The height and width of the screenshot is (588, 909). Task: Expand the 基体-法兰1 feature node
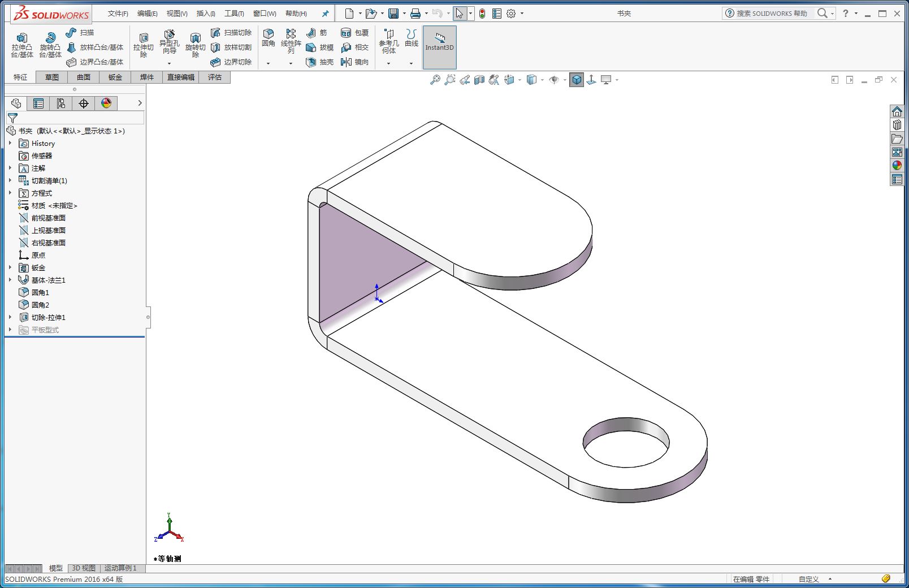click(10, 280)
